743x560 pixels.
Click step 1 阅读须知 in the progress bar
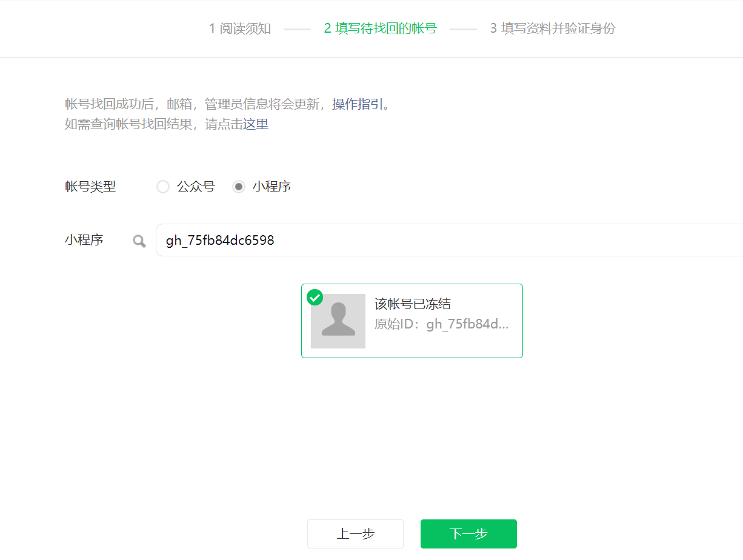click(239, 28)
